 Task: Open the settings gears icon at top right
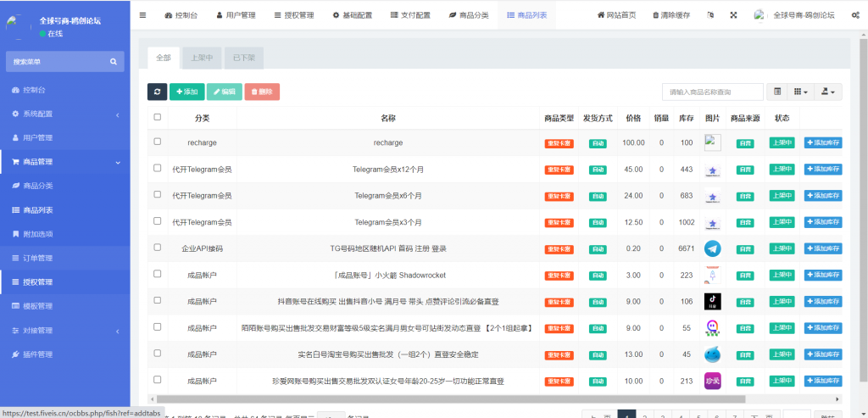[855, 15]
